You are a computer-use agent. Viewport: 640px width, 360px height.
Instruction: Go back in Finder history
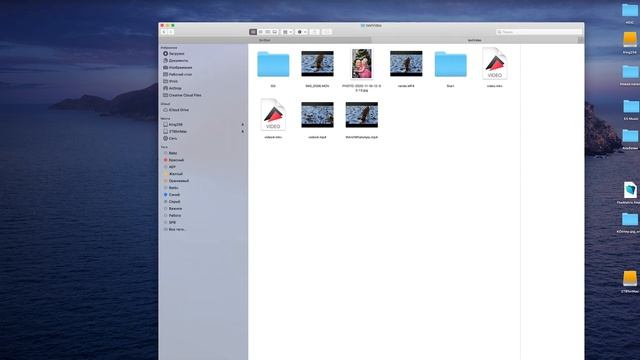[164, 32]
